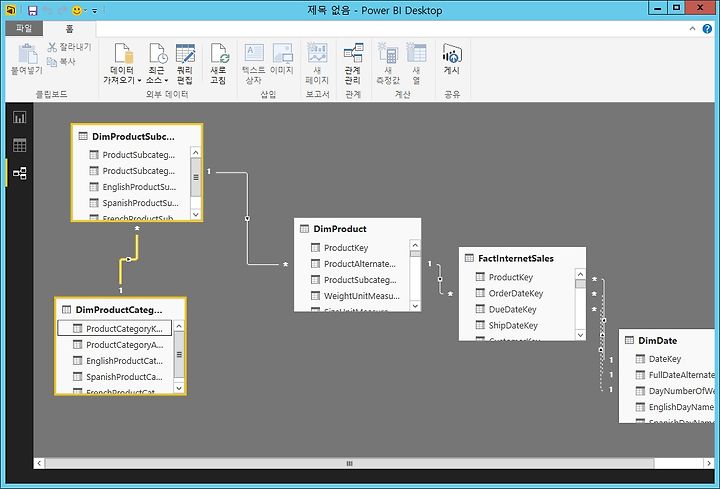Click 복사 copy button

62,61
